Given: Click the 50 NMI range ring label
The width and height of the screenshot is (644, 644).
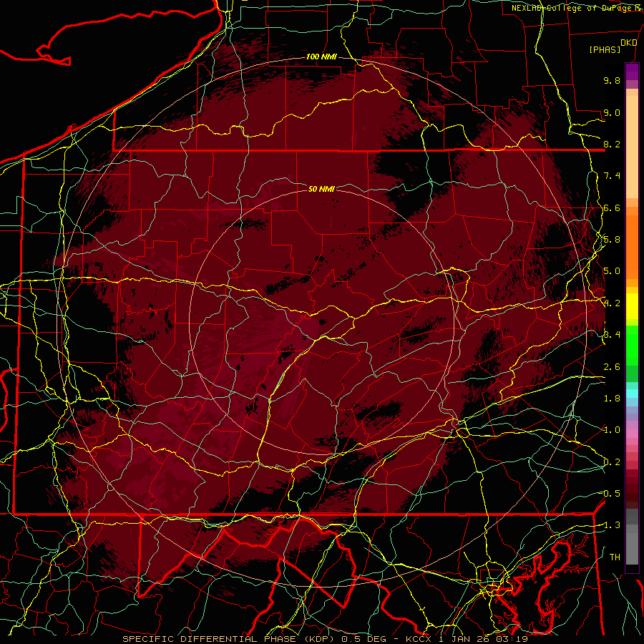Looking at the screenshot, I should [x=321, y=189].
